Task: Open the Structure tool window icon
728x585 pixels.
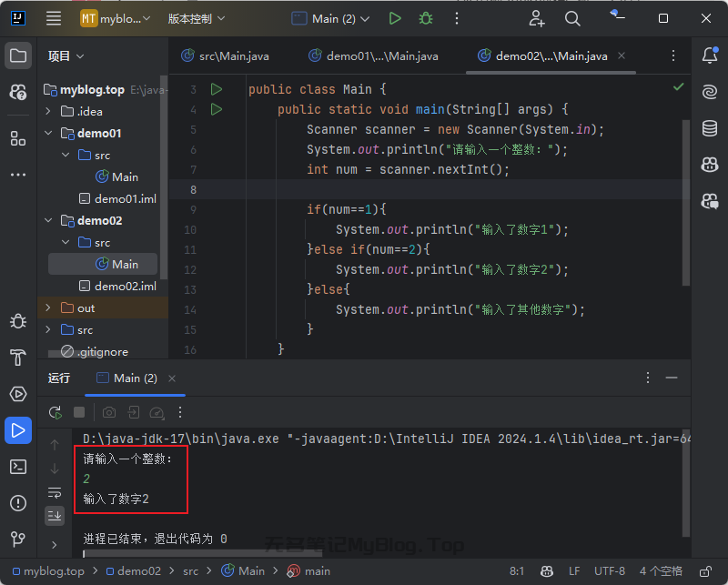Action: pos(18,138)
